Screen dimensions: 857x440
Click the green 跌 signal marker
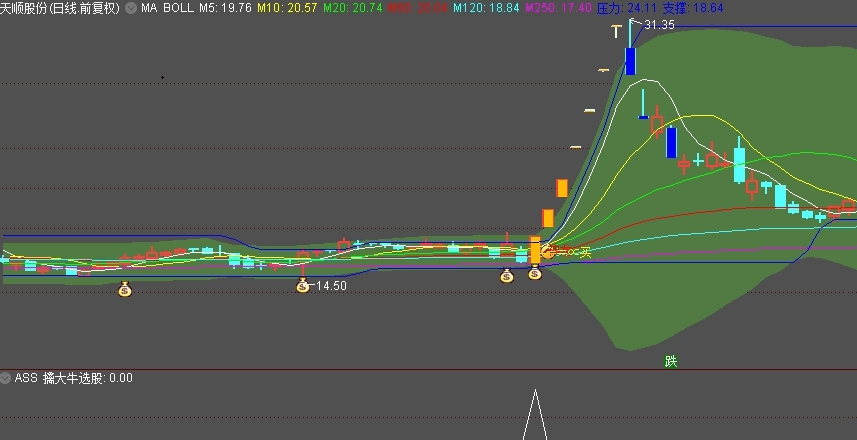point(671,361)
